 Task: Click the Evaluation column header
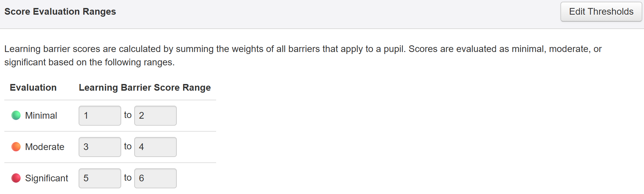point(33,88)
